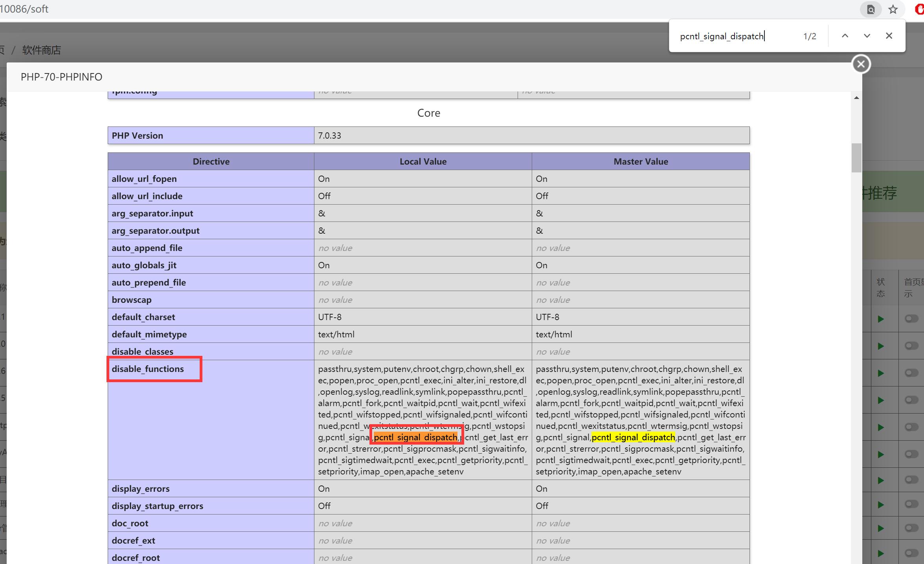The image size is (924, 564).
Task: Click the 软件商店 breadcrumb item
Action: click(x=41, y=50)
